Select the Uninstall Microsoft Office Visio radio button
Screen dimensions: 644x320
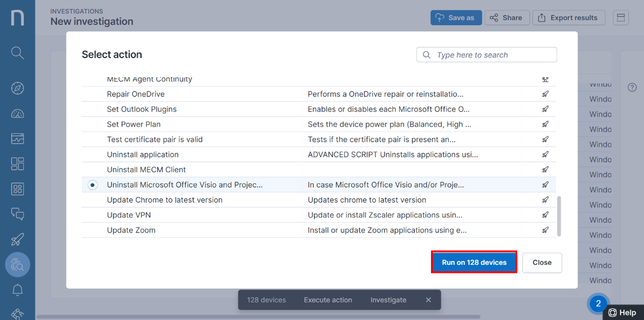click(92, 185)
